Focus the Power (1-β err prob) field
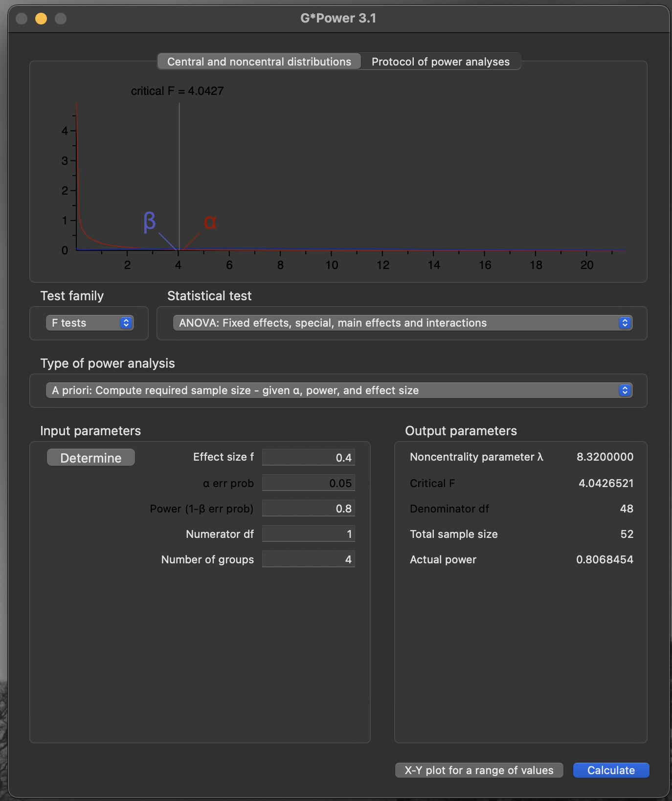The image size is (672, 801). tap(308, 509)
